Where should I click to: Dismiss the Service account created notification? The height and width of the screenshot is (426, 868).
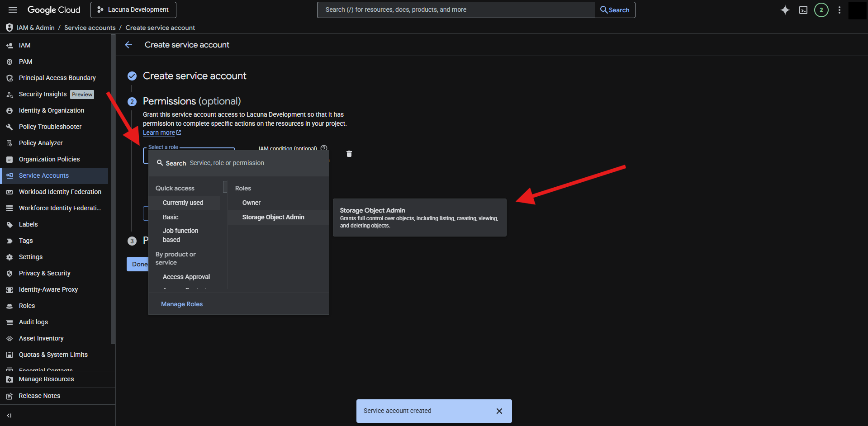point(499,411)
